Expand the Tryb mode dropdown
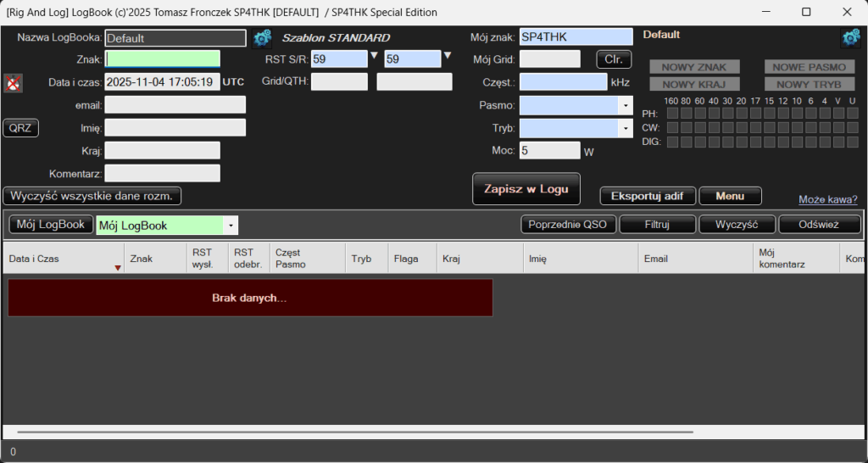The height and width of the screenshot is (463, 868). coord(626,128)
